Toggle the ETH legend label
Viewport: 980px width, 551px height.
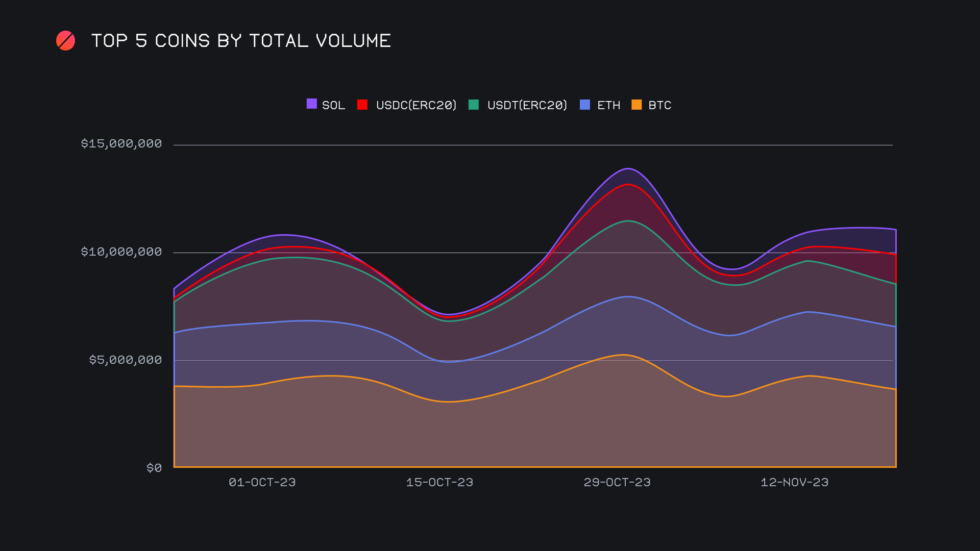(608, 105)
